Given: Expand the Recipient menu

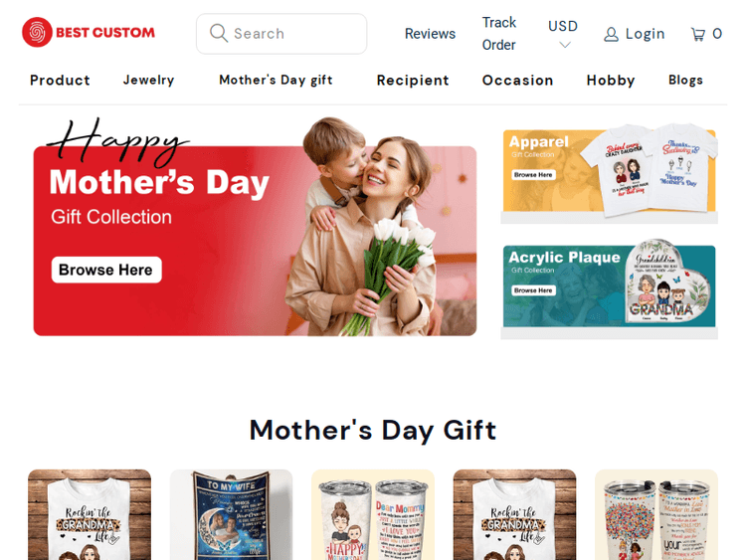Looking at the screenshot, I should click(413, 80).
